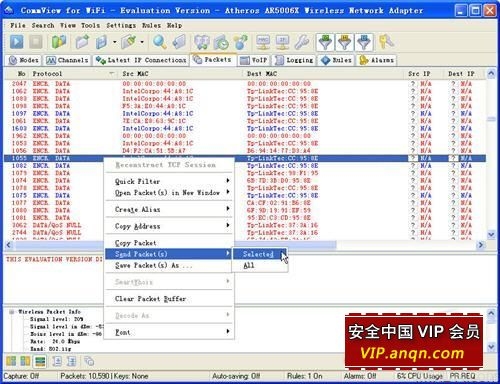Click the MAC aliases monitor icon
The height and width of the screenshot is (384, 500).
click(x=263, y=42)
